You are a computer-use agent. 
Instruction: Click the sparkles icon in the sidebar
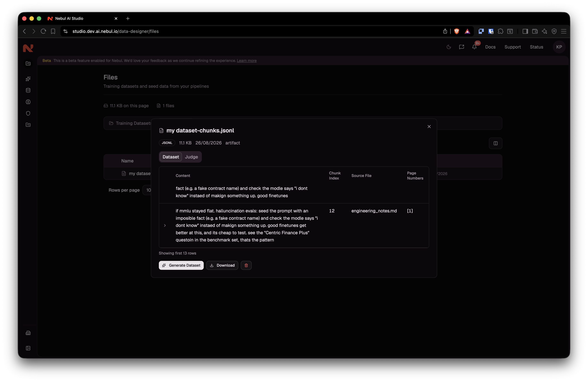[x=28, y=79]
